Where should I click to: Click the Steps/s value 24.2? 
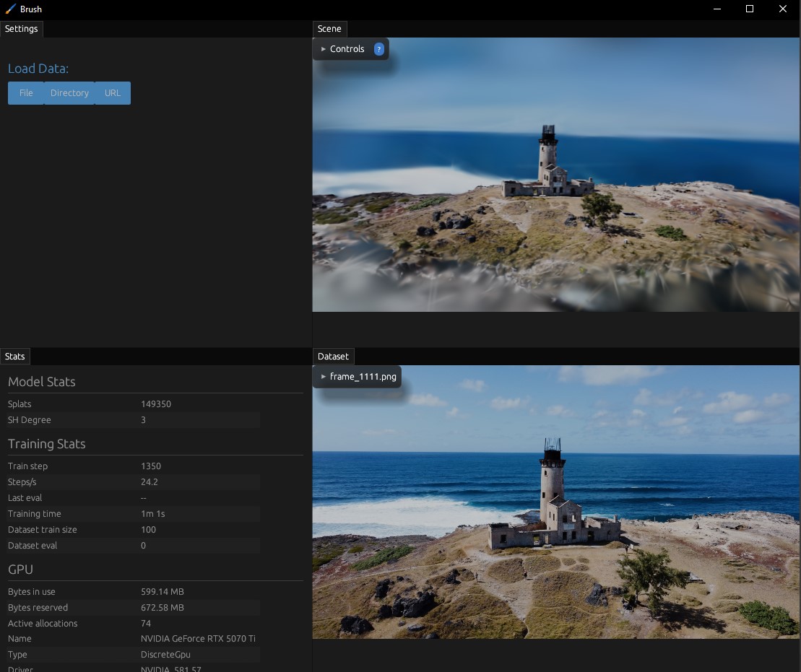point(150,482)
